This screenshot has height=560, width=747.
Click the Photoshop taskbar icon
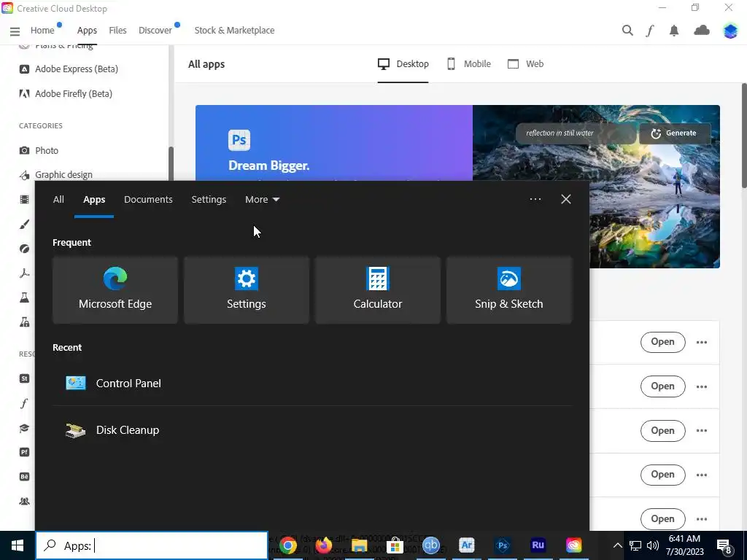pyautogui.click(x=502, y=545)
